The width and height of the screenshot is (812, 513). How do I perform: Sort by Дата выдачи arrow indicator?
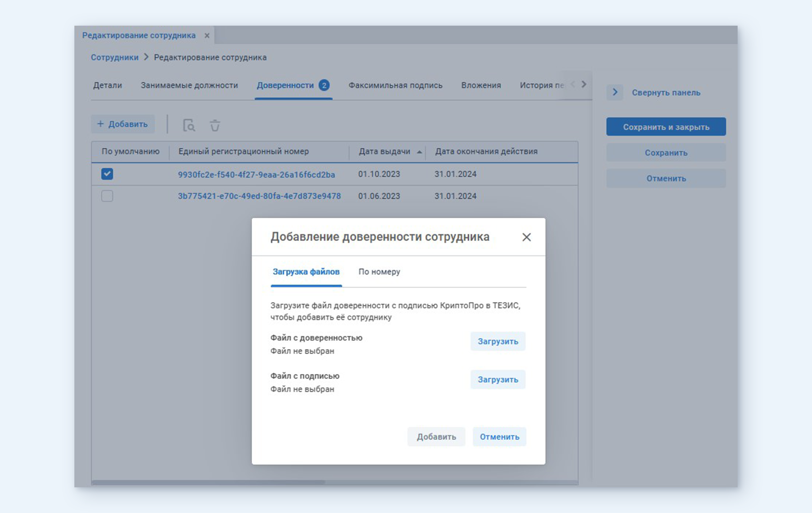pyautogui.click(x=419, y=152)
